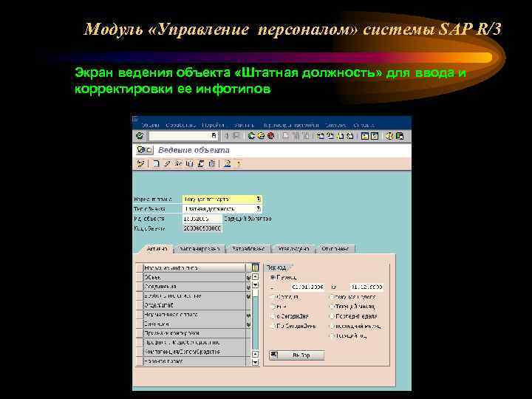Click the Create Shortcut icon
This screenshot has height=399, width=532.
pyautogui.click(x=375, y=136)
